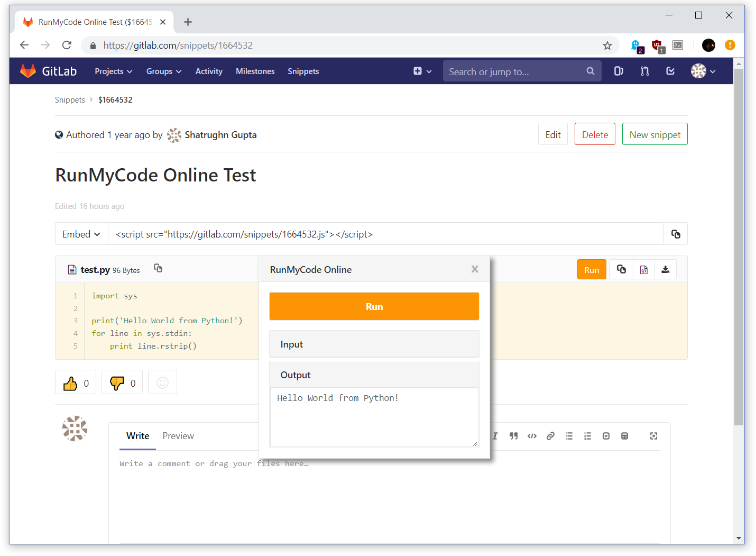756x556 pixels.
Task: Insert a table in comment
Action: coord(624,436)
